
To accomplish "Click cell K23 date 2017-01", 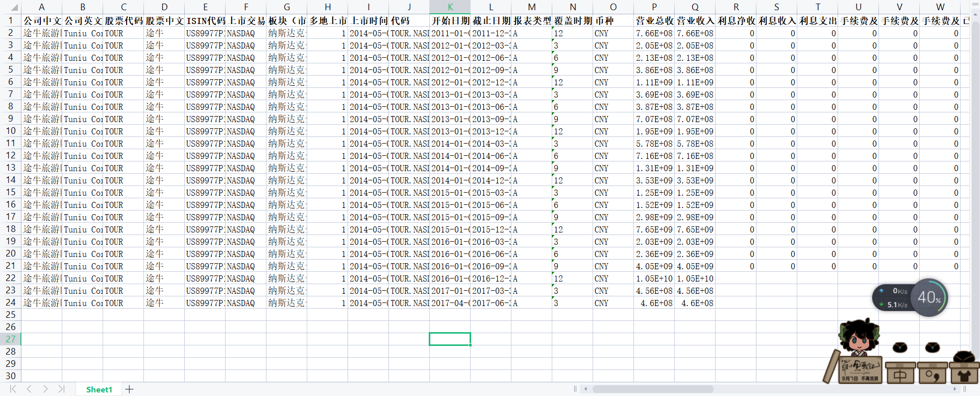I will click(x=450, y=291).
